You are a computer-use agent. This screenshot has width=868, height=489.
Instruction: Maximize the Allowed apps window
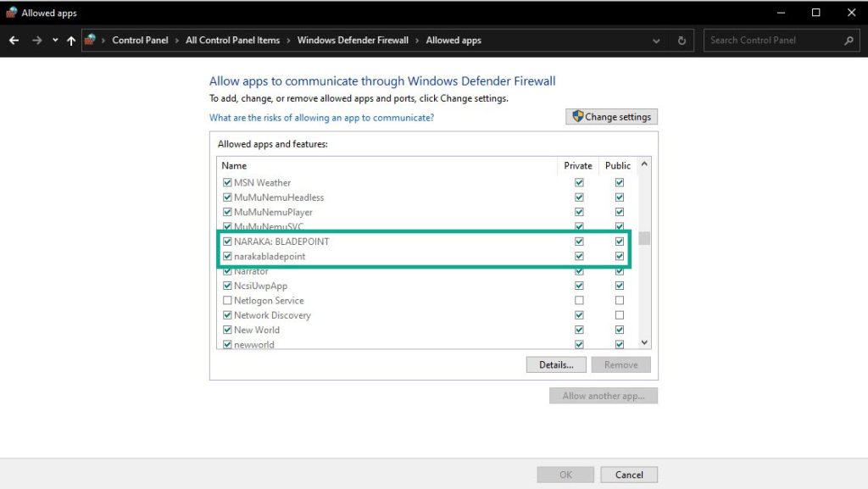click(816, 13)
